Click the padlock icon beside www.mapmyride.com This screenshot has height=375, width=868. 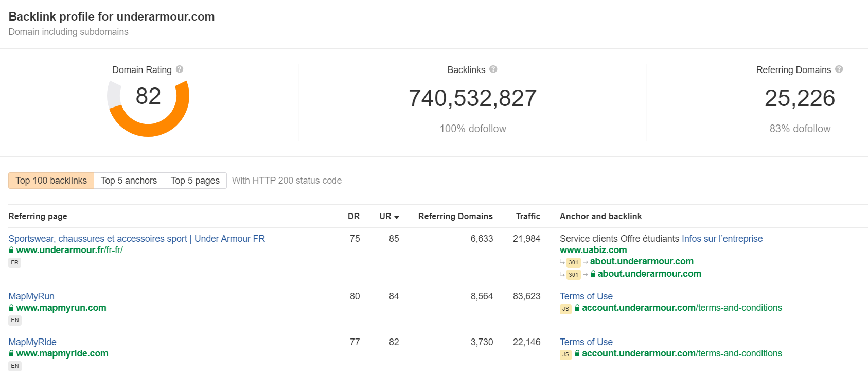click(x=11, y=353)
